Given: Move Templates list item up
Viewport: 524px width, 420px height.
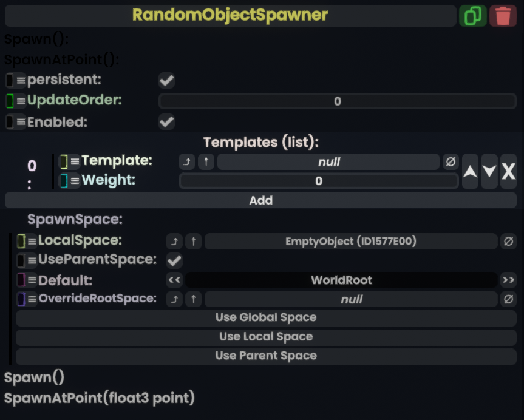Looking at the screenshot, I should [x=470, y=172].
